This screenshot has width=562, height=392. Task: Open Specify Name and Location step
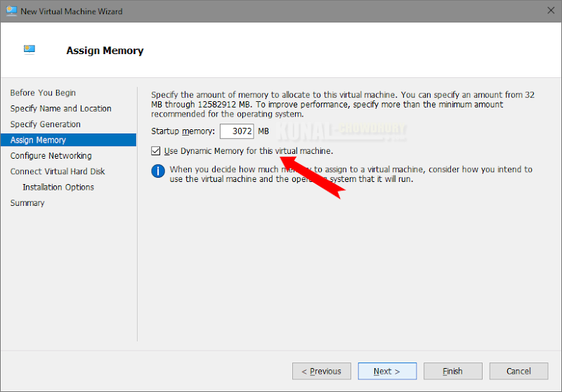pos(61,109)
